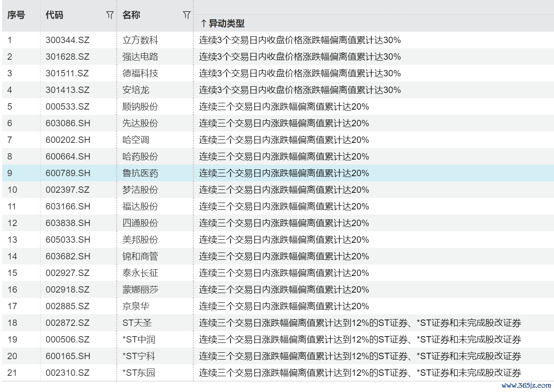
Task: Click the 异动类型 text in ST天圣 row
Action: coord(360,323)
